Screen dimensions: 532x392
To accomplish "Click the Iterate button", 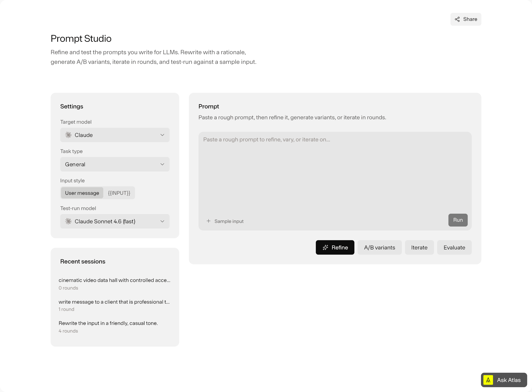I will [x=419, y=247].
